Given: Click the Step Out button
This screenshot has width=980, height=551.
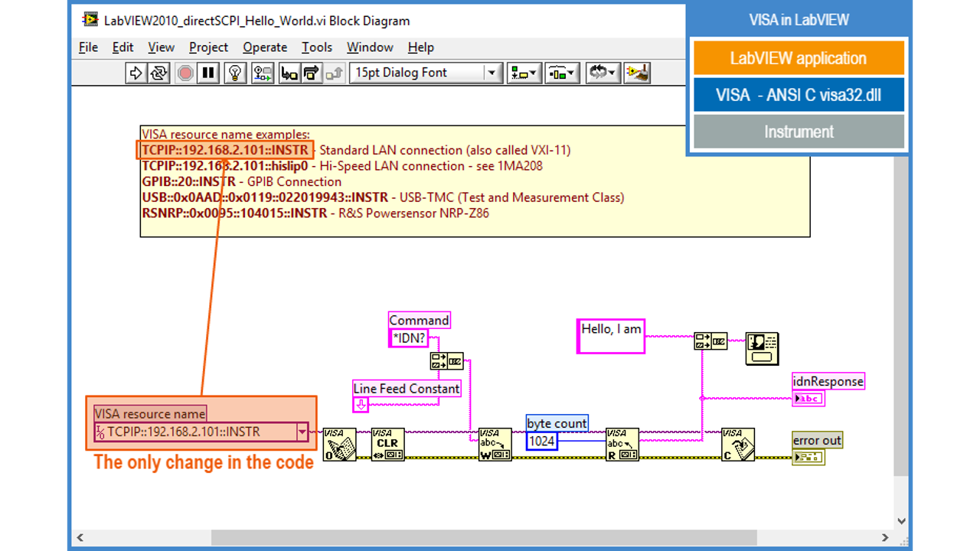Looking at the screenshot, I should pyautogui.click(x=335, y=73).
